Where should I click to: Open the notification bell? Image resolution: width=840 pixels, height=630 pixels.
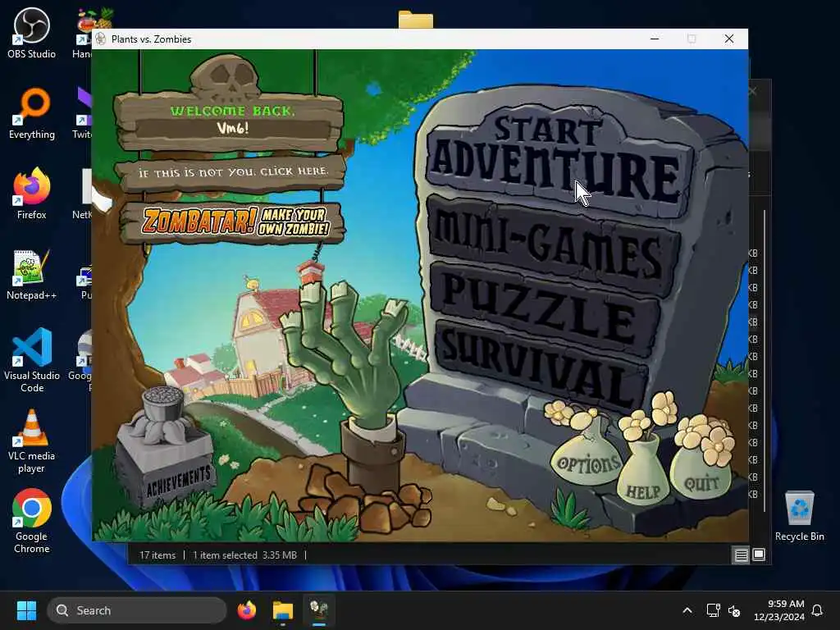(817, 610)
